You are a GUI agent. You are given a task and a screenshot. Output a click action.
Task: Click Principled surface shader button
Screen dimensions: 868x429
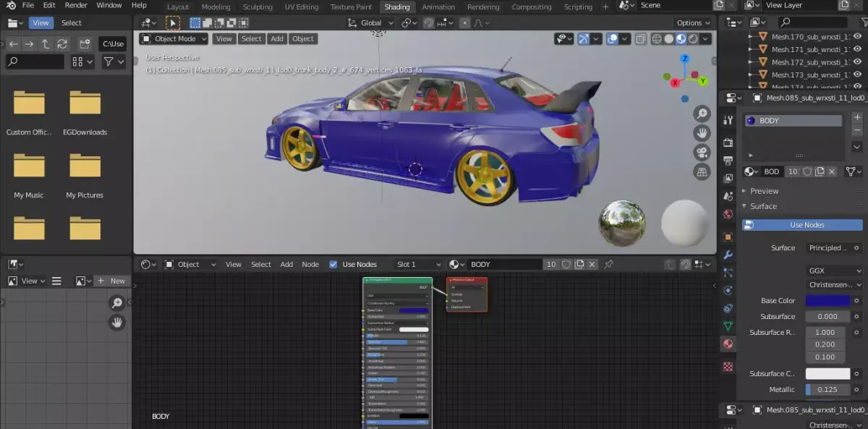coord(827,247)
